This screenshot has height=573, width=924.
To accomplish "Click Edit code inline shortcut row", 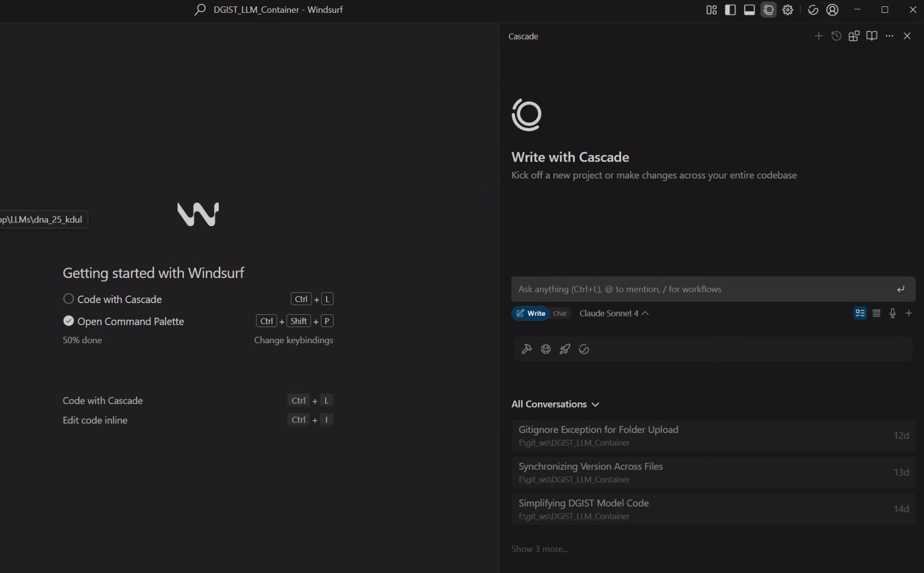I will (x=198, y=420).
